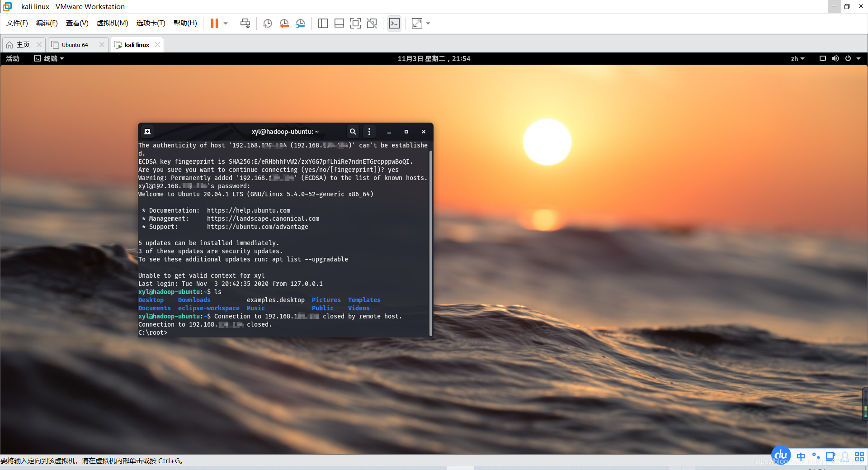Click the stretch guest display icon
Image resolution: width=868 pixels, height=470 pixels.
pos(417,24)
